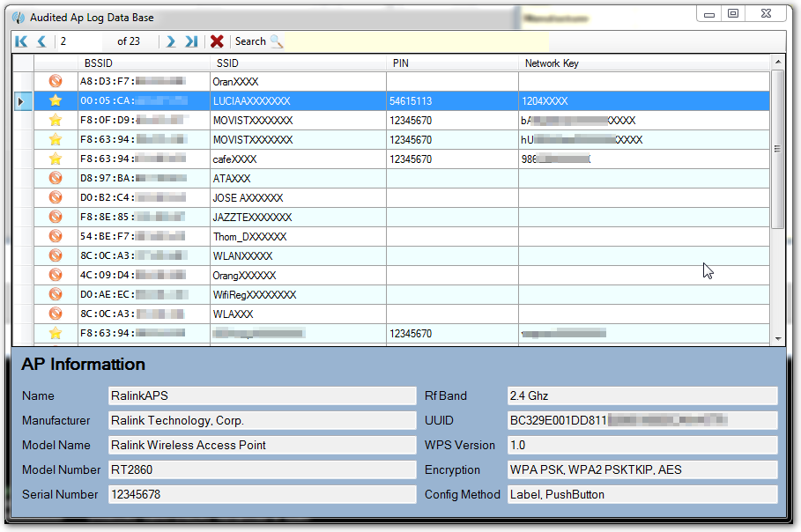Click the yellow search text field
The height and width of the screenshot is (532, 801).
click(x=416, y=41)
